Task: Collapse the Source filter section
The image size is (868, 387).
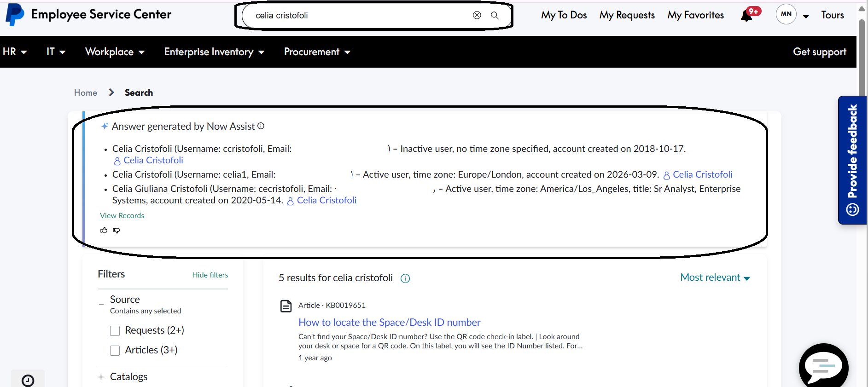Action: click(x=101, y=305)
